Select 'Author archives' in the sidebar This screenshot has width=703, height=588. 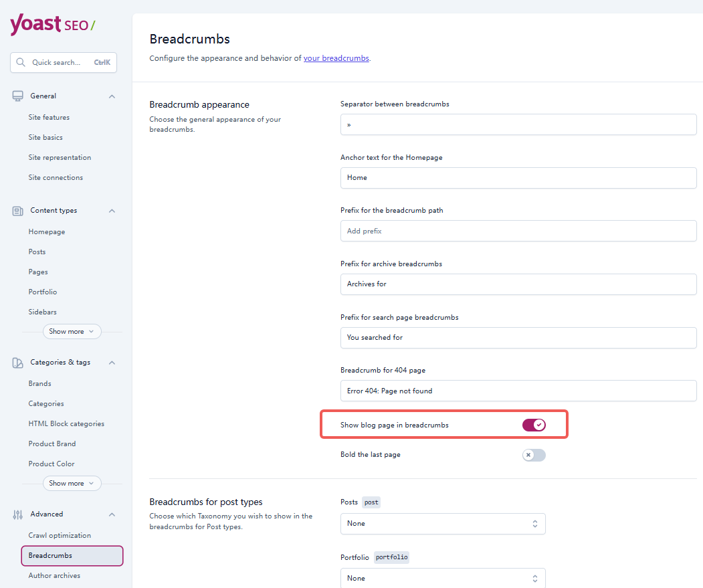coord(54,575)
